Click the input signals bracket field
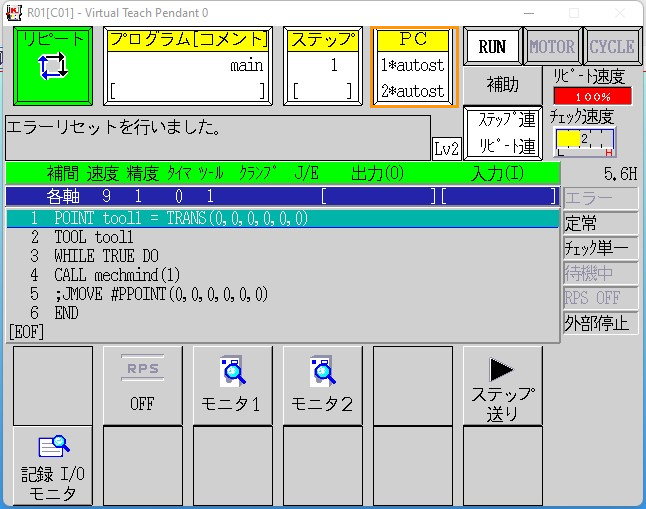Screen dimensions: 646x509 [x=499, y=196]
